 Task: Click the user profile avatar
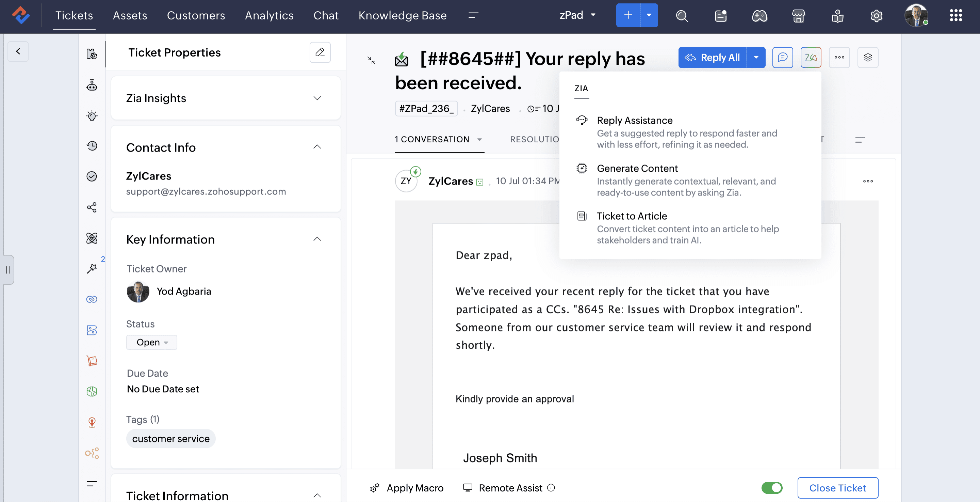(916, 16)
